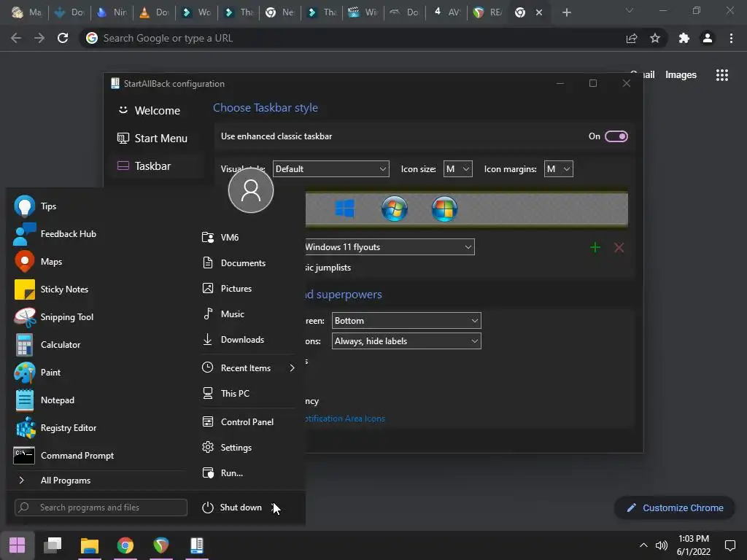The width and height of the screenshot is (747, 560).
Task: Click Customize Chrome button
Action: [675, 508]
